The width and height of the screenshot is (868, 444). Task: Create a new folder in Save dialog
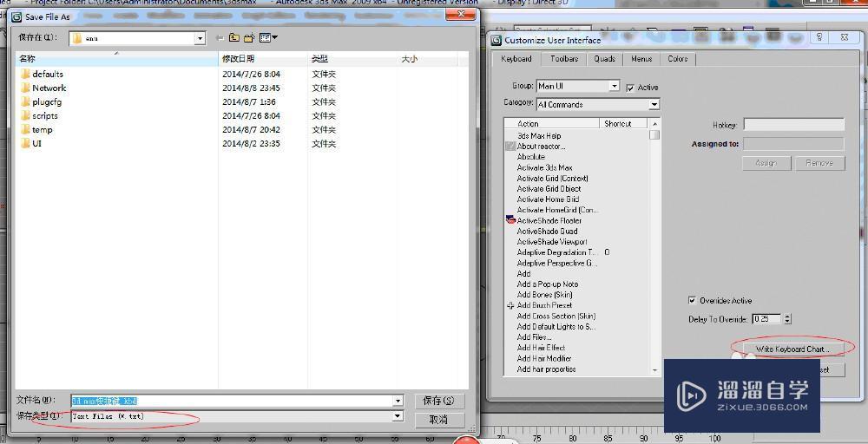[249, 37]
